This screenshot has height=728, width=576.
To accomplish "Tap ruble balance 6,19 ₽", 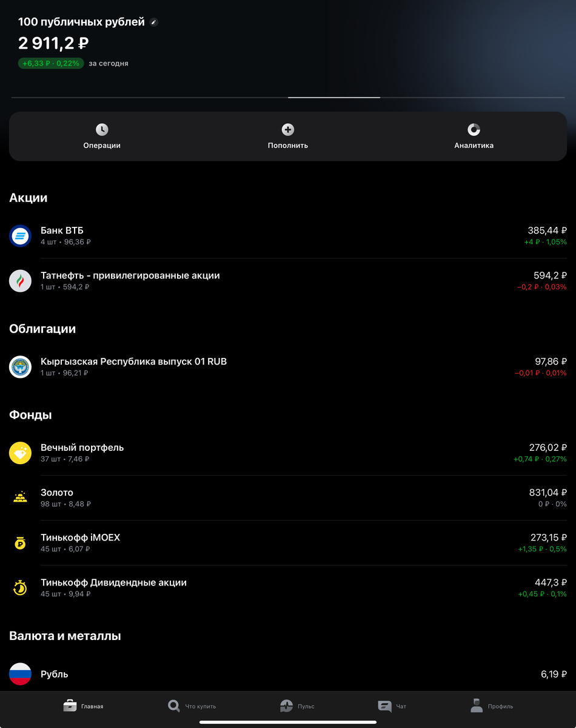I will (x=554, y=674).
